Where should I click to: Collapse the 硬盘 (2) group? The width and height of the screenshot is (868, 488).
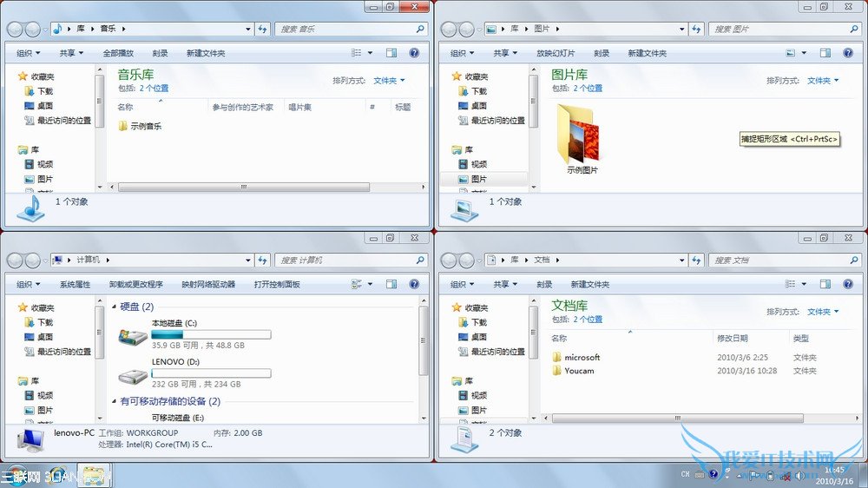(114, 307)
